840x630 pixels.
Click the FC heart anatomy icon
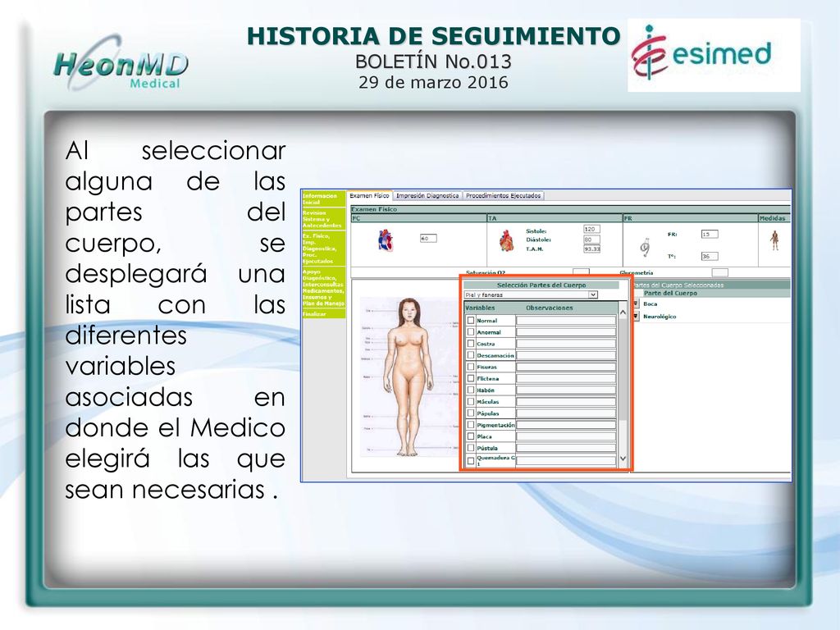(386, 240)
